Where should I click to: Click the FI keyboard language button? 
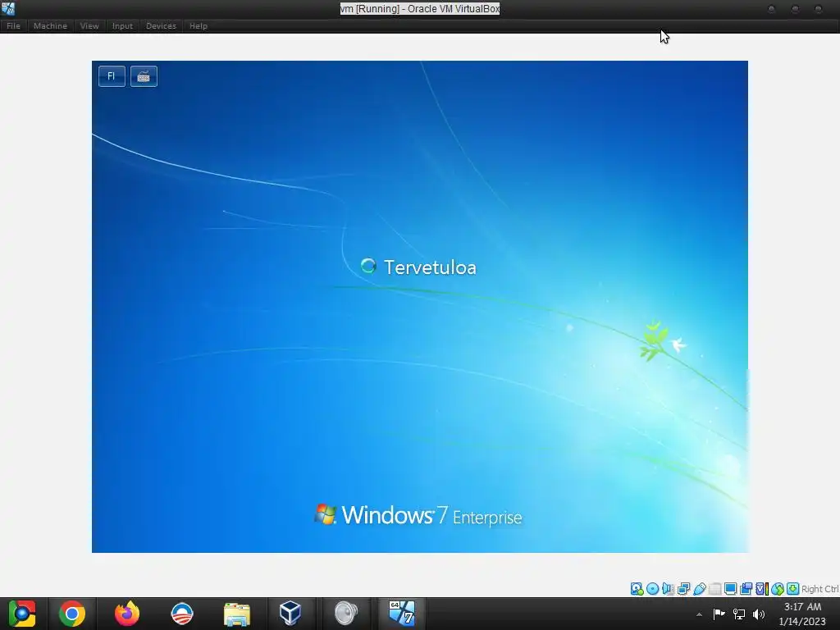pyautogui.click(x=112, y=76)
